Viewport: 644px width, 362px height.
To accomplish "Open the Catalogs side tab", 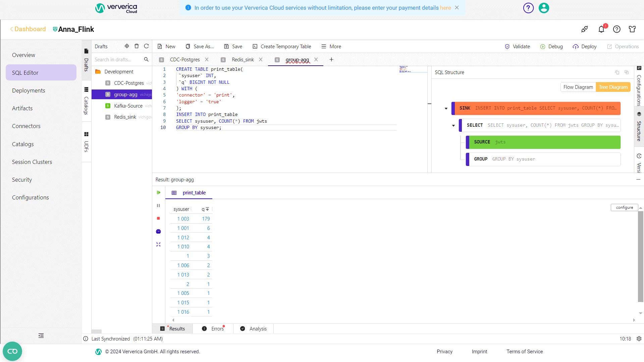I will click(86, 102).
